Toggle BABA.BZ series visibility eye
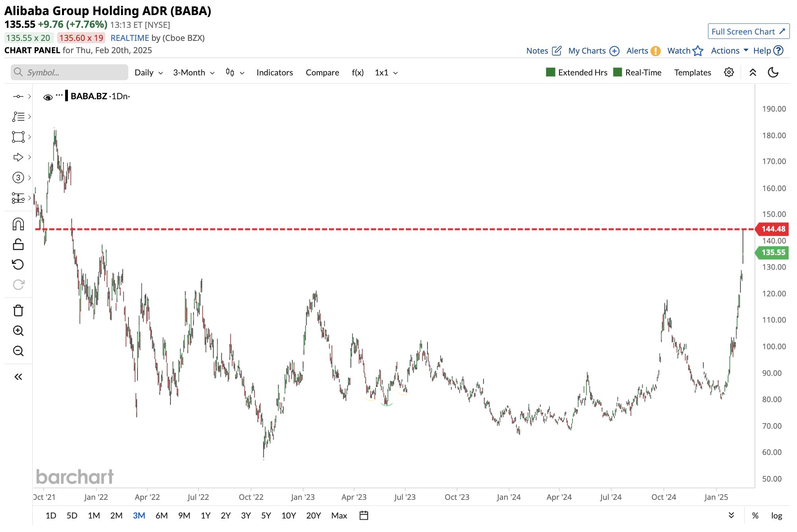The image size is (797, 532). click(x=48, y=97)
